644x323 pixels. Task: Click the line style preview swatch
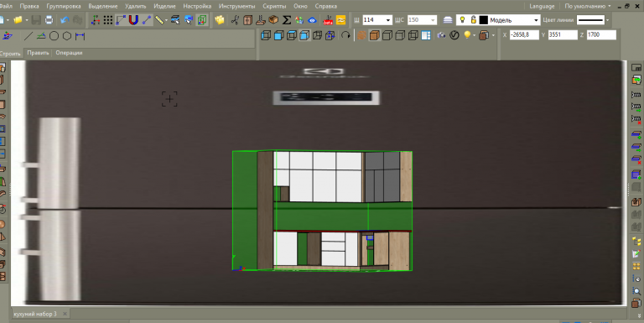coord(590,20)
